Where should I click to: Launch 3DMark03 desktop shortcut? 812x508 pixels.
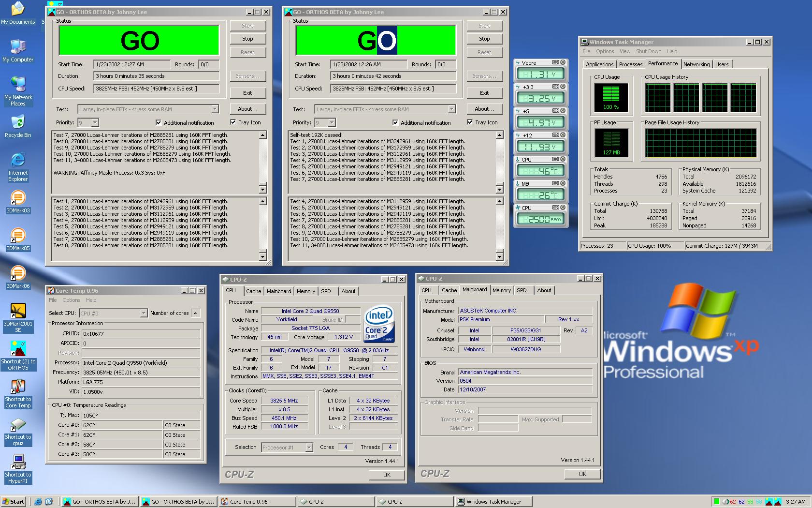tap(18, 202)
